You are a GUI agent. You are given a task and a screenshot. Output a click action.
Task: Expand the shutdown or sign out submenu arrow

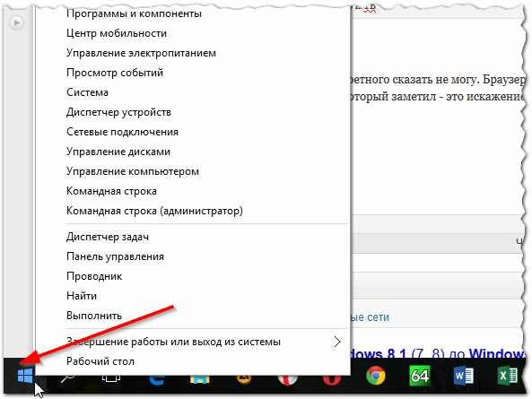(337, 342)
